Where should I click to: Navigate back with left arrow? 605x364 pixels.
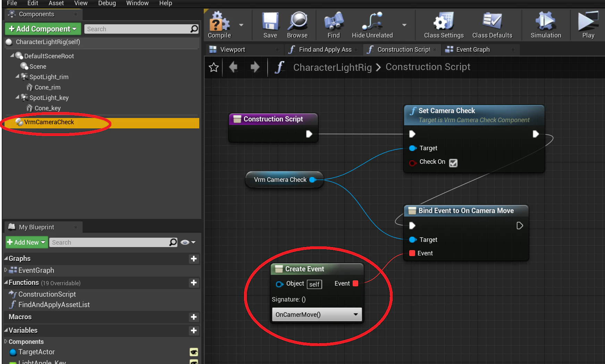tap(233, 67)
